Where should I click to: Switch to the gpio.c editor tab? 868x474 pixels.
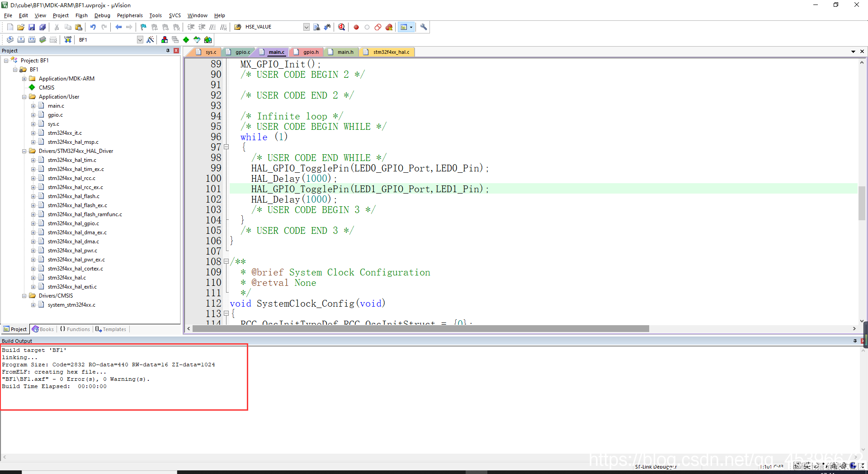[x=238, y=52]
